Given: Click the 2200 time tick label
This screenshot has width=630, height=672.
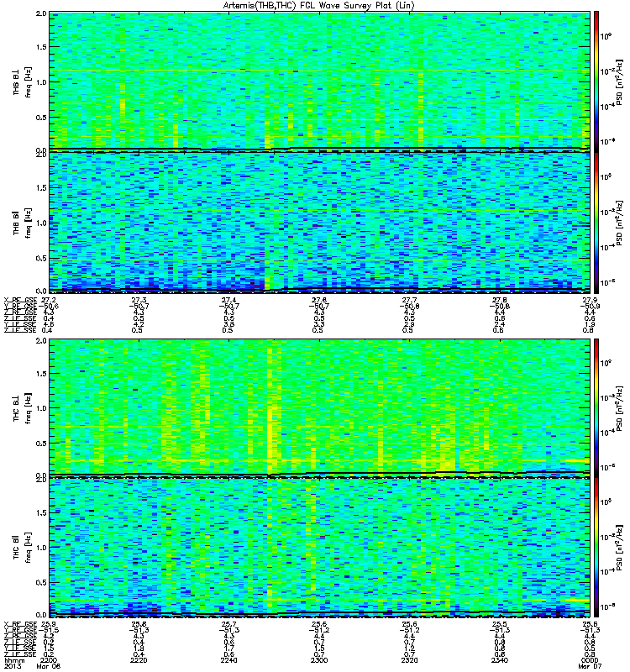Looking at the screenshot, I should point(48,660).
